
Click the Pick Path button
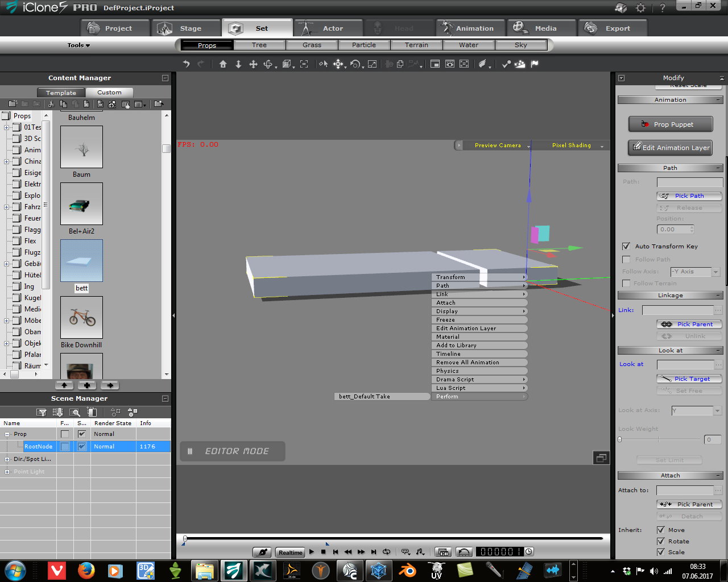[689, 196]
